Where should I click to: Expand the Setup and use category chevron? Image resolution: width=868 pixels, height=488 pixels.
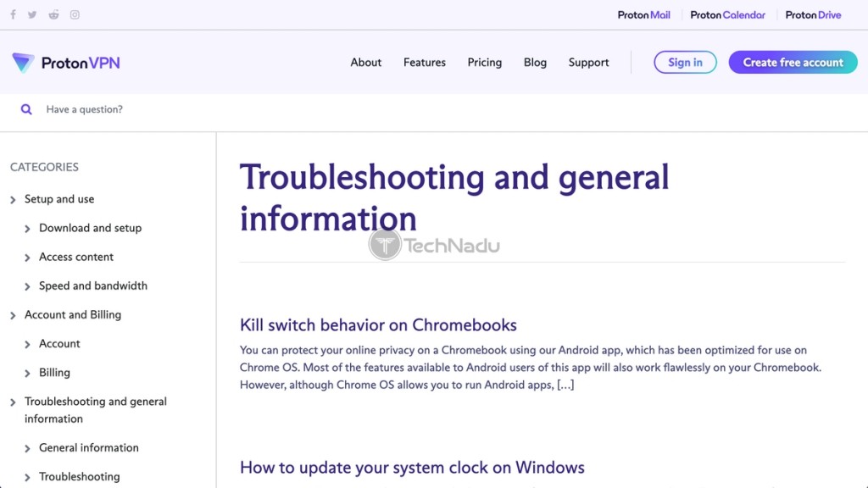pyautogui.click(x=13, y=200)
